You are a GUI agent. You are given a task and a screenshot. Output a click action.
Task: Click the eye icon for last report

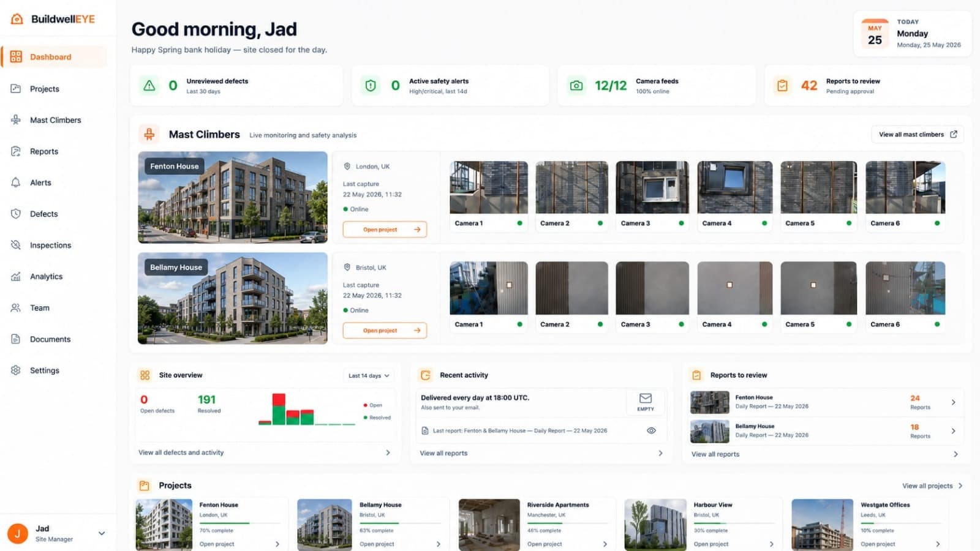pos(651,430)
